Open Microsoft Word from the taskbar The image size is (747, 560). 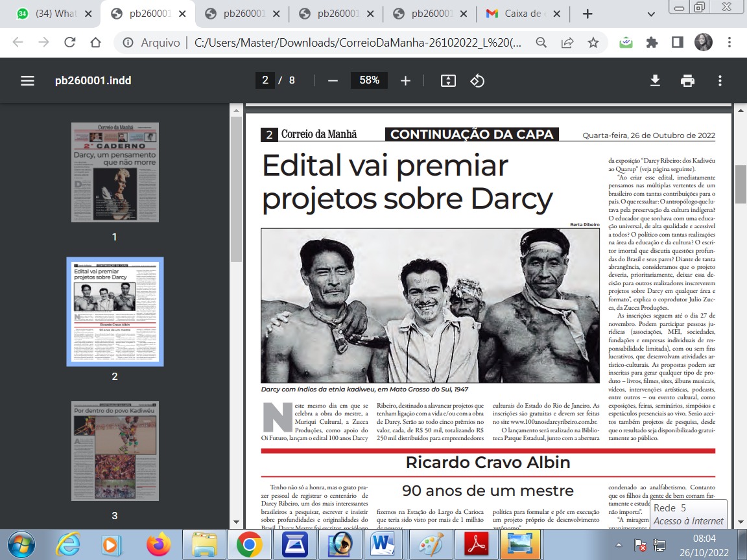tap(385, 544)
